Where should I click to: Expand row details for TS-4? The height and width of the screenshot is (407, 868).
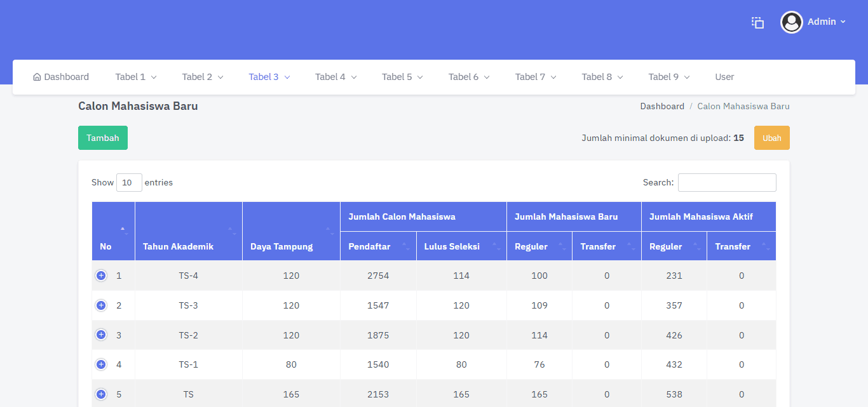[x=101, y=276]
